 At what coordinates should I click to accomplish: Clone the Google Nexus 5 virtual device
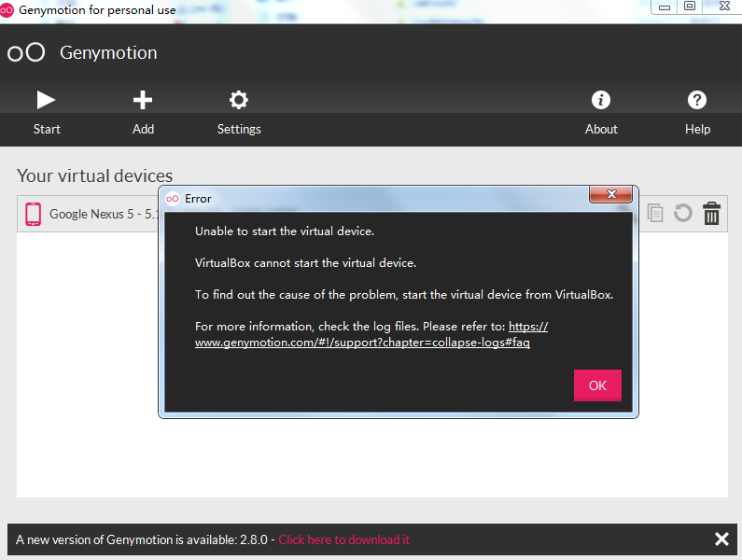[x=655, y=213]
